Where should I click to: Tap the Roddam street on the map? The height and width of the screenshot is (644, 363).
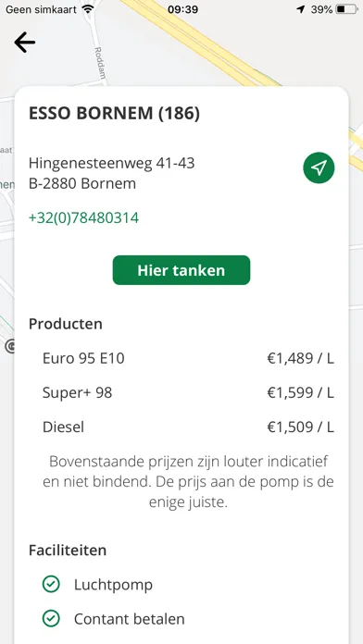pos(99,62)
